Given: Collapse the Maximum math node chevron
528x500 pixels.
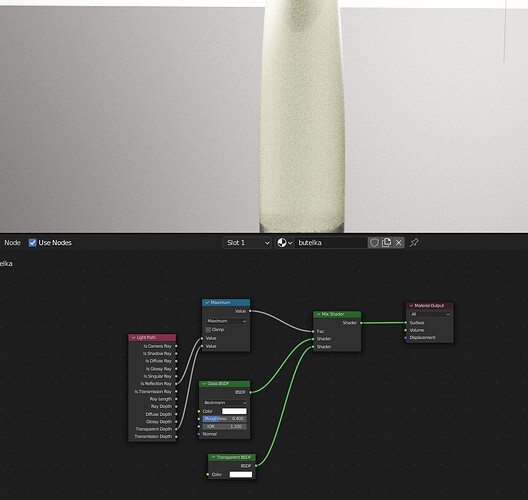Looking at the screenshot, I should 207,302.
